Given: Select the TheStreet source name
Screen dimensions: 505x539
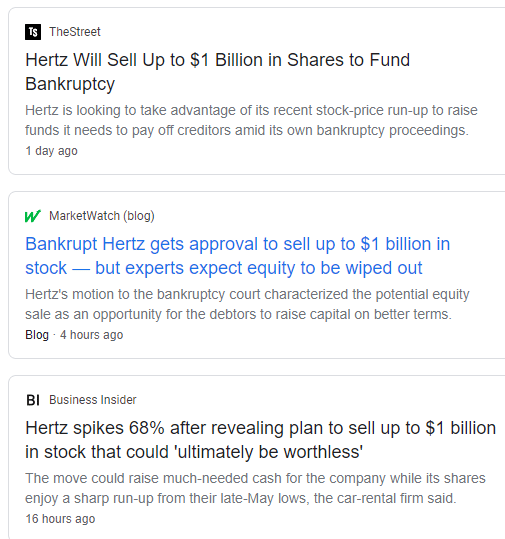Looking at the screenshot, I should point(75,32).
